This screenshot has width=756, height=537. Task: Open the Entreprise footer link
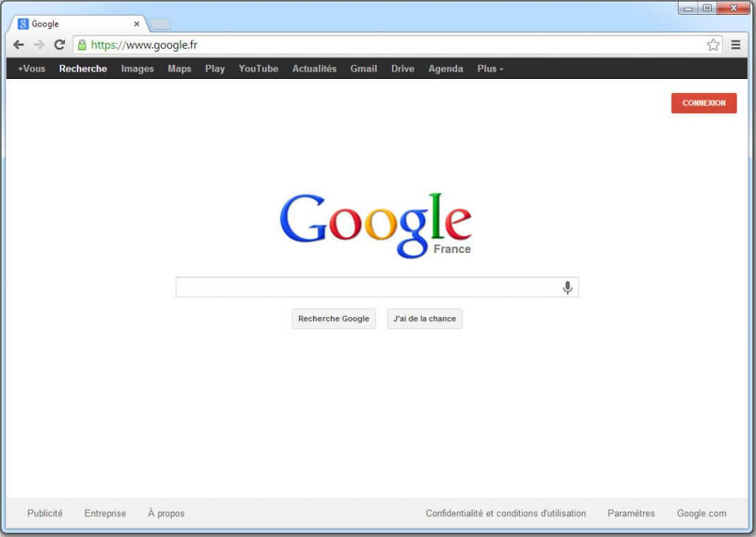105,513
